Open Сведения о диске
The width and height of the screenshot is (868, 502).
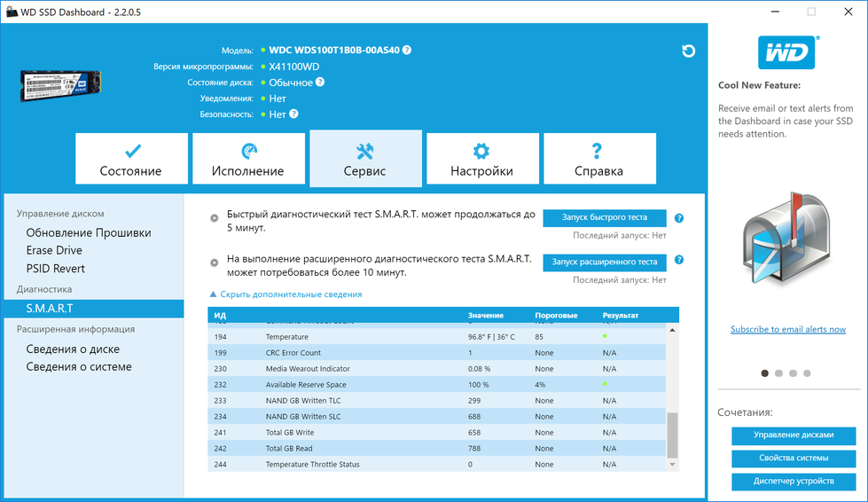point(73,349)
